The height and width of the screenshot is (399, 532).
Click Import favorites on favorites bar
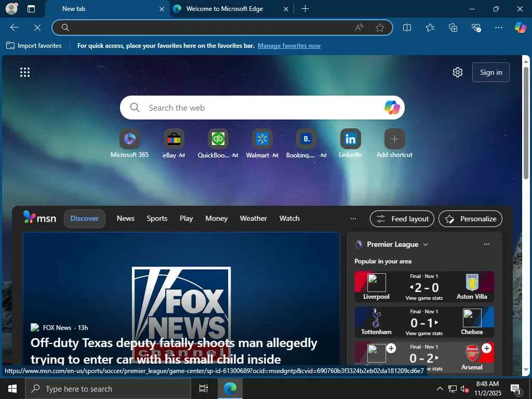[x=34, y=46]
